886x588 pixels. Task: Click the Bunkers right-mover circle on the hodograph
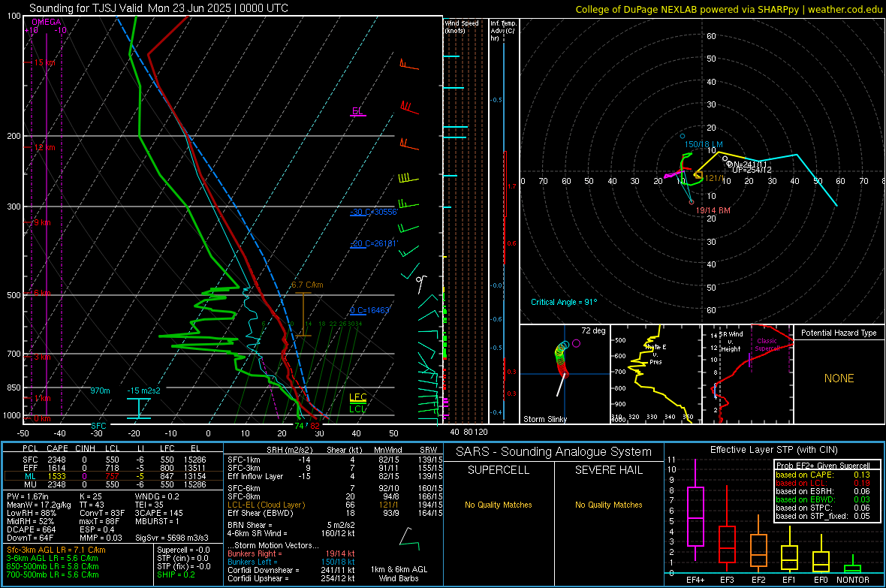[691, 202]
